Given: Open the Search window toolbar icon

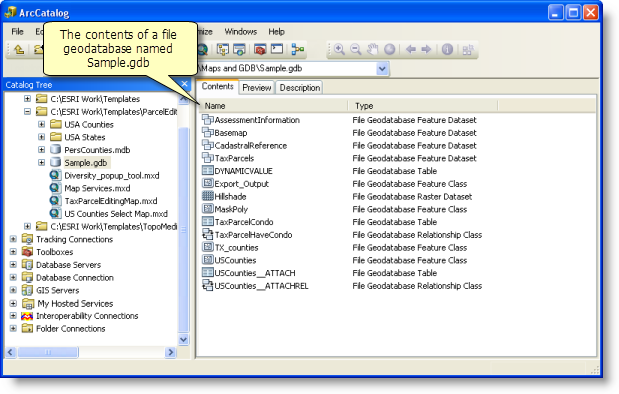Looking at the screenshot, I should point(239,49).
